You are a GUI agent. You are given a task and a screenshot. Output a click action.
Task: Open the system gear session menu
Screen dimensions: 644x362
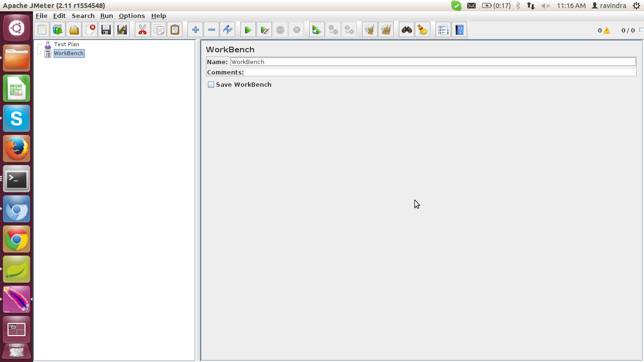click(x=636, y=6)
